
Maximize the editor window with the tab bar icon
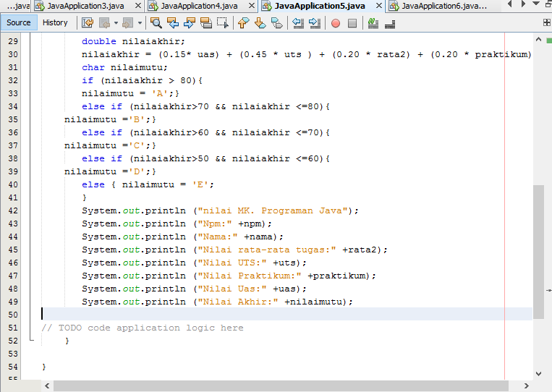tap(549, 4)
